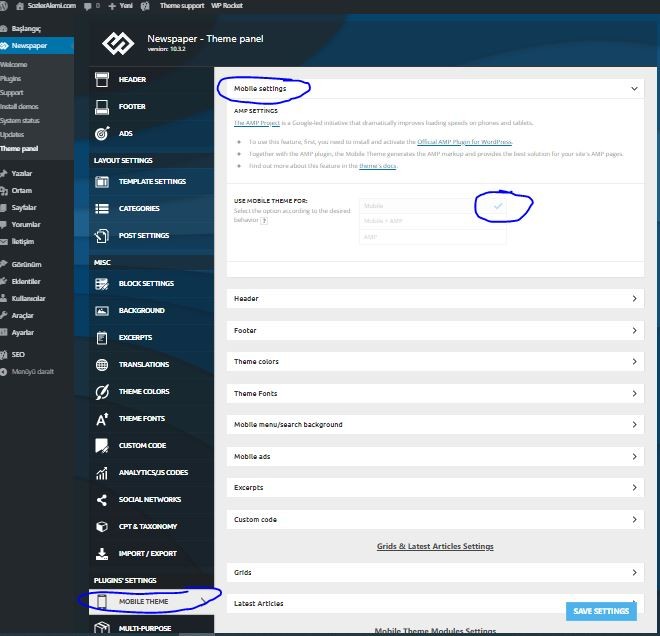Click the Multi-Purpose box icon
The height and width of the screenshot is (636, 660).
click(x=102, y=628)
